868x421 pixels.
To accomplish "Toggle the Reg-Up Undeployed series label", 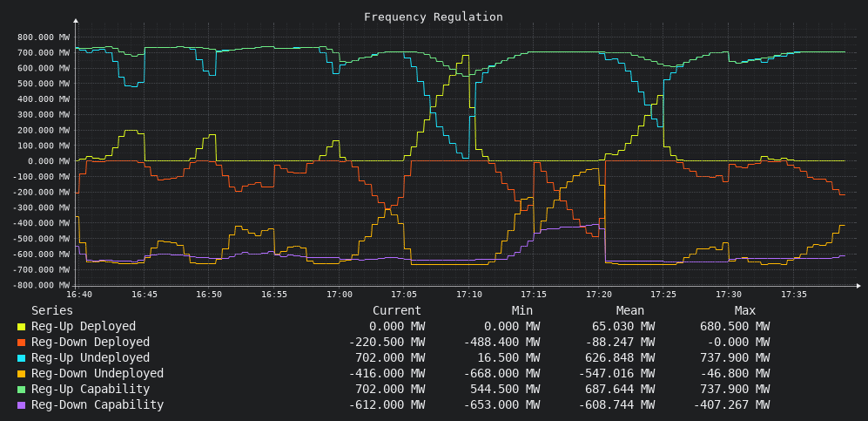I will coord(91,358).
